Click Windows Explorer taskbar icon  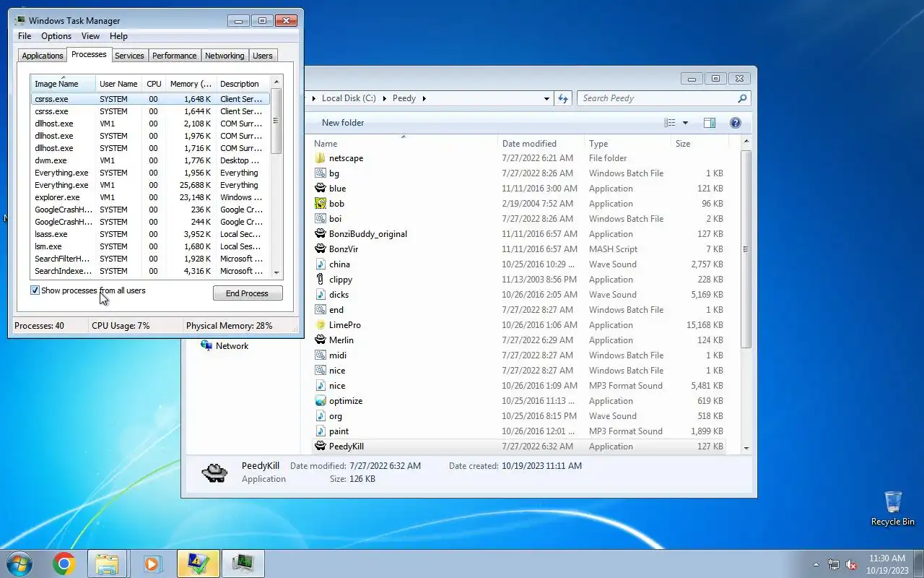point(107,564)
